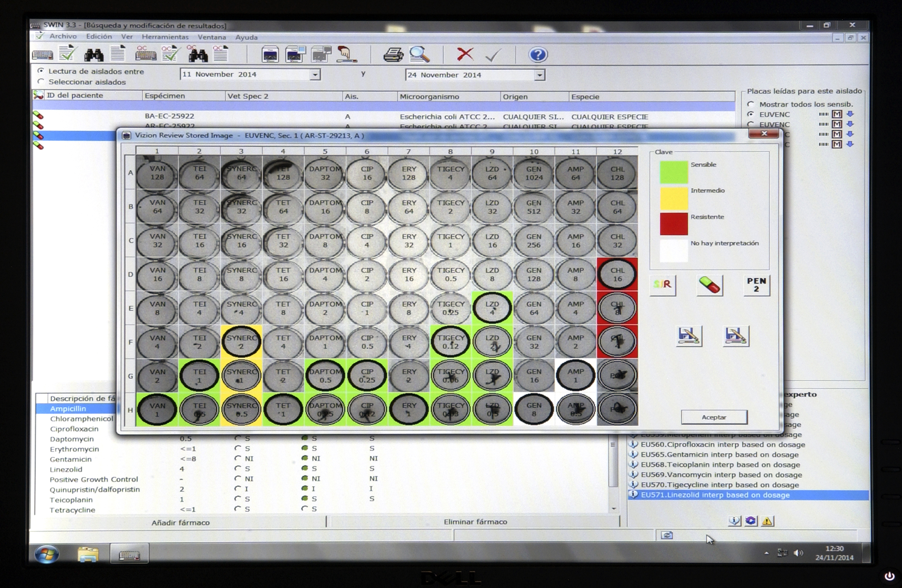Click the Vizion instrument with monitor icon
Viewport: 902px width, 588px height.
[x=295, y=55]
